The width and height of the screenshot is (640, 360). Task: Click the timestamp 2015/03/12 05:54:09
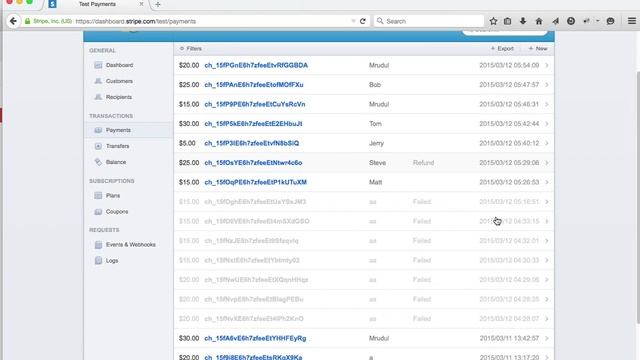(509, 65)
